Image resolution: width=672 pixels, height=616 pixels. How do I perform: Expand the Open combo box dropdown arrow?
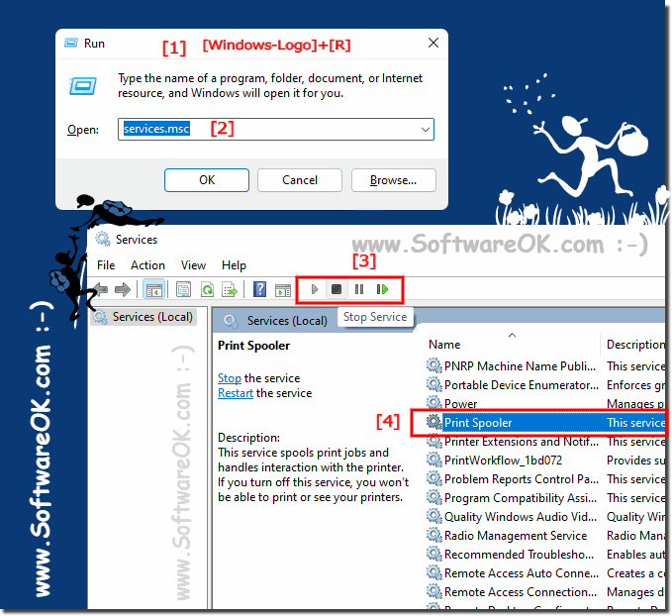tap(426, 129)
